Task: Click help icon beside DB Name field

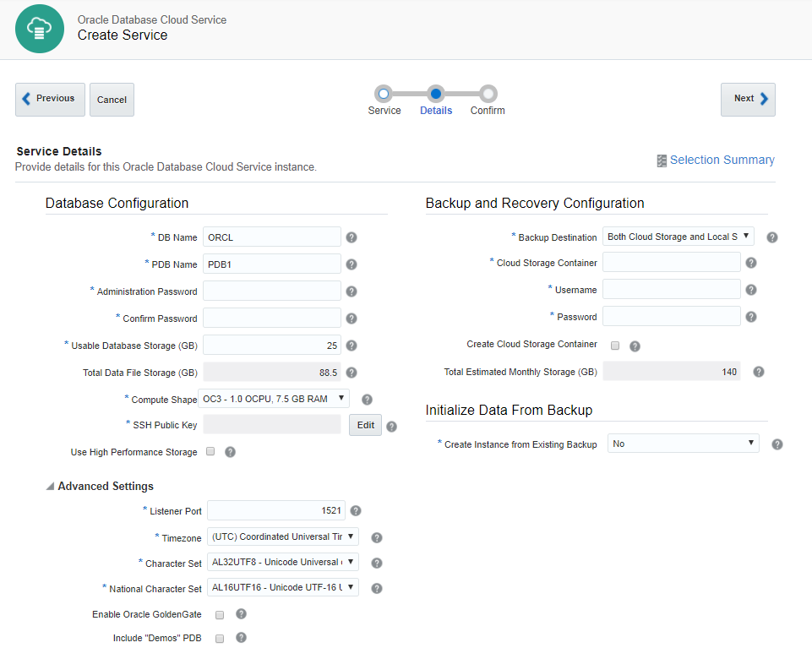Action: pyautogui.click(x=352, y=237)
